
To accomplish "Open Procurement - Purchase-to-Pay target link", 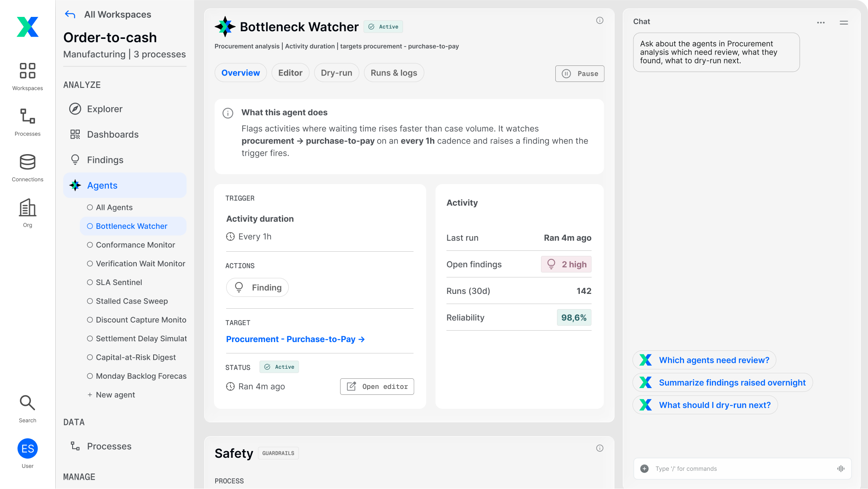I will [295, 339].
